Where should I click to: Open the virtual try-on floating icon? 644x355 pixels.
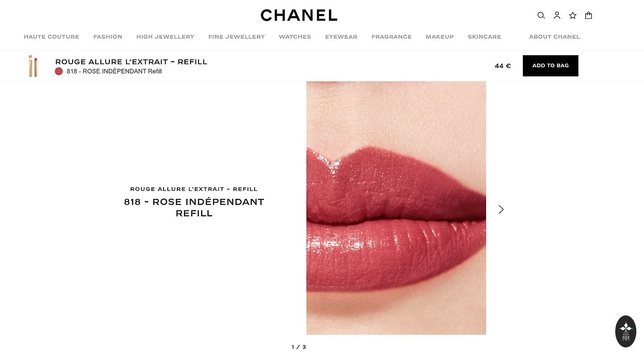(x=626, y=331)
